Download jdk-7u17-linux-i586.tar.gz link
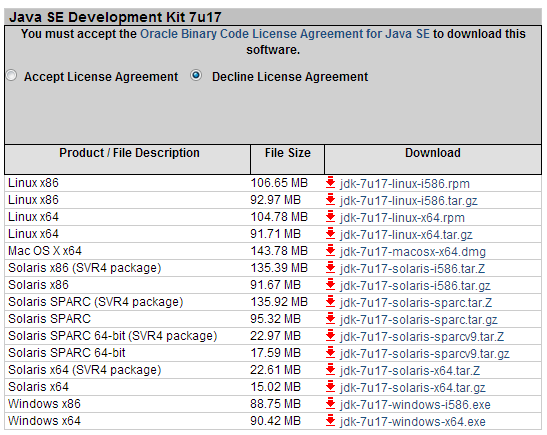547x435 pixels. click(409, 201)
